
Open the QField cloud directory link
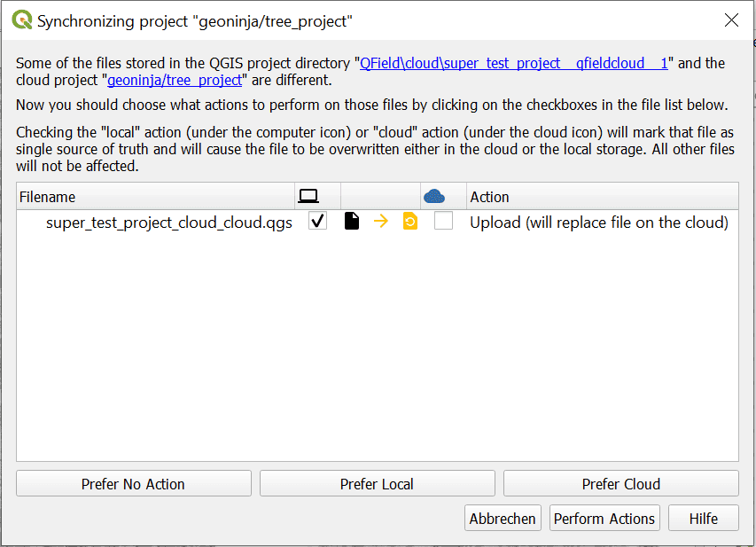(513, 63)
